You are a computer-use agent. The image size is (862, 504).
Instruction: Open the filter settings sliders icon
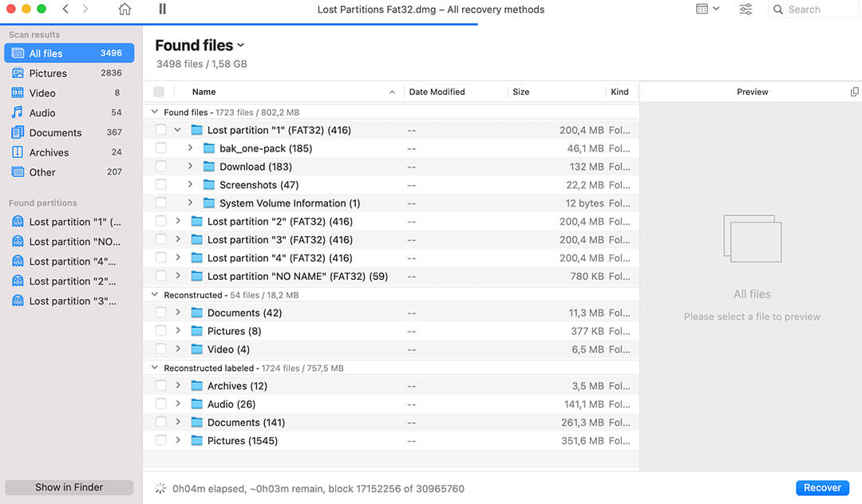click(745, 9)
